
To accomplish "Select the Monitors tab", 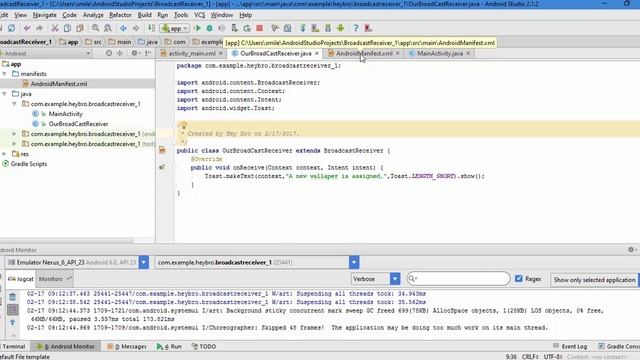I will coord(54,279).
